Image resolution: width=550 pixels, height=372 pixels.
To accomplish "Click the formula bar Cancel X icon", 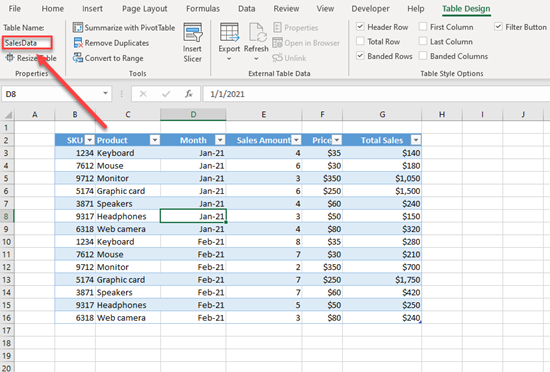I will coord(143,94).
